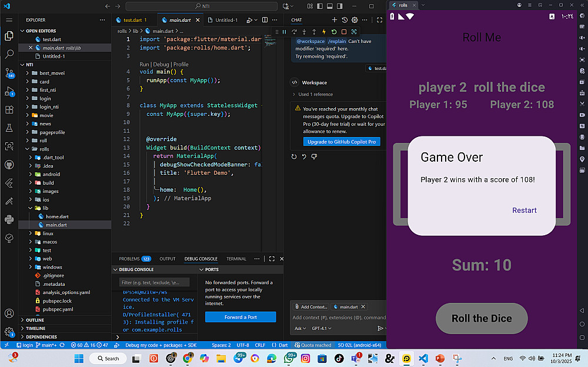Open the Extensions view in activity bar
The width and height of the screenshot is (588, 367).
tap(9, 110)
